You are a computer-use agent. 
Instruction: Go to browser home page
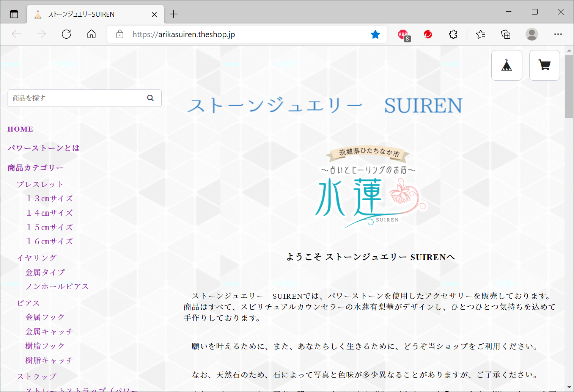(91, 34)
